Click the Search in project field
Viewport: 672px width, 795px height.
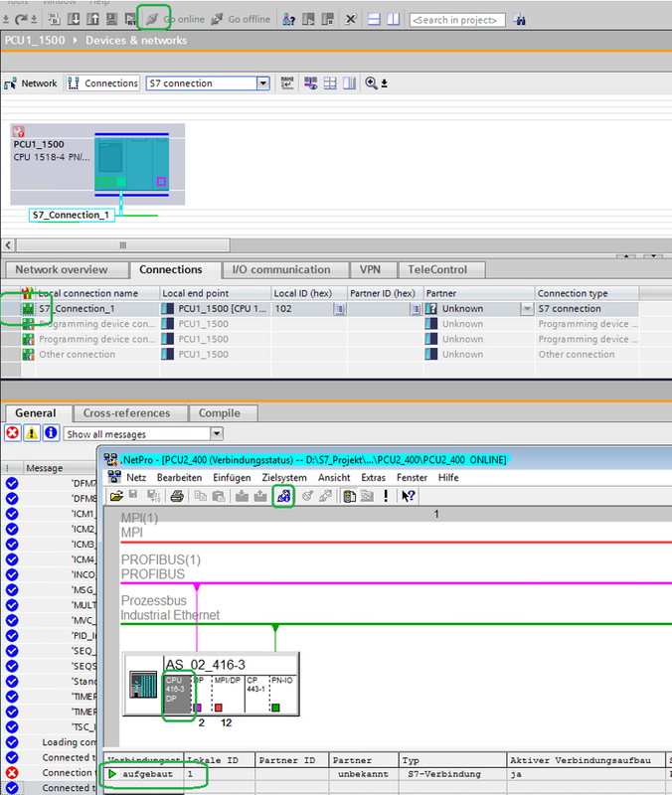457,20
